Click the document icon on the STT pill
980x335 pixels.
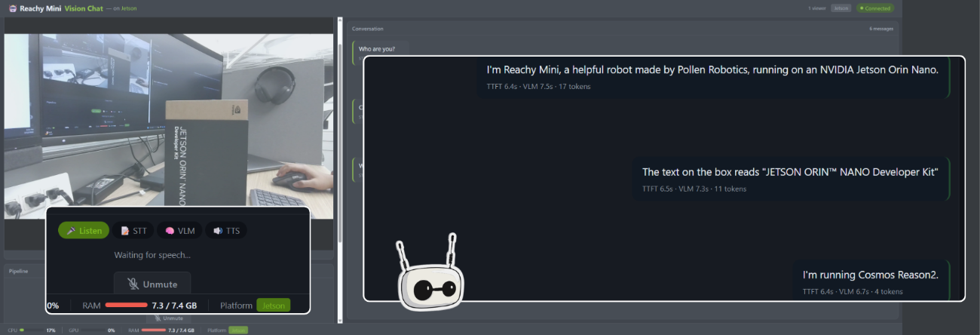tap(125, 231)
